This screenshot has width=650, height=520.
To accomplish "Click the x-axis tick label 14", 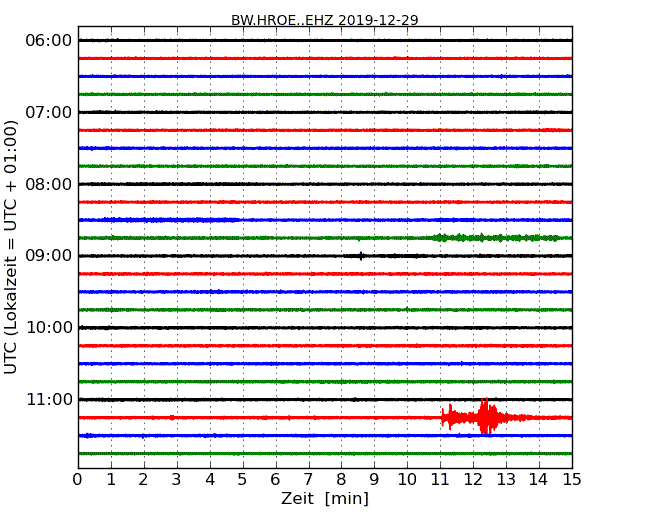I will click(538, 479).
